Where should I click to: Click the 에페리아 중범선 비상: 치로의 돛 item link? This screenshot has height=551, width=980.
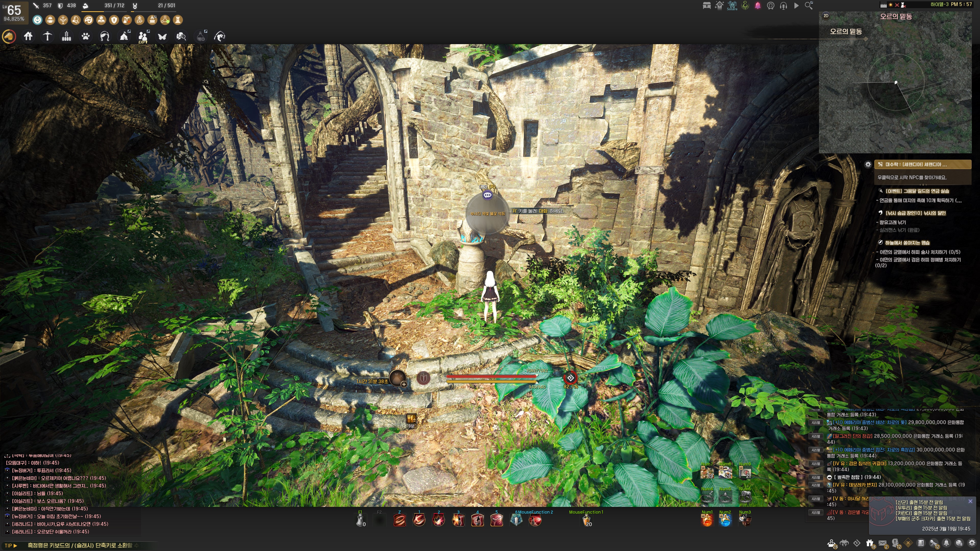coord(870,422)
